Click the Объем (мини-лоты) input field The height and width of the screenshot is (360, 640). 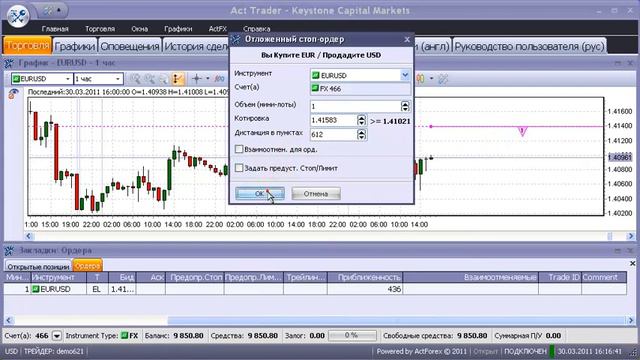point(355,107)
